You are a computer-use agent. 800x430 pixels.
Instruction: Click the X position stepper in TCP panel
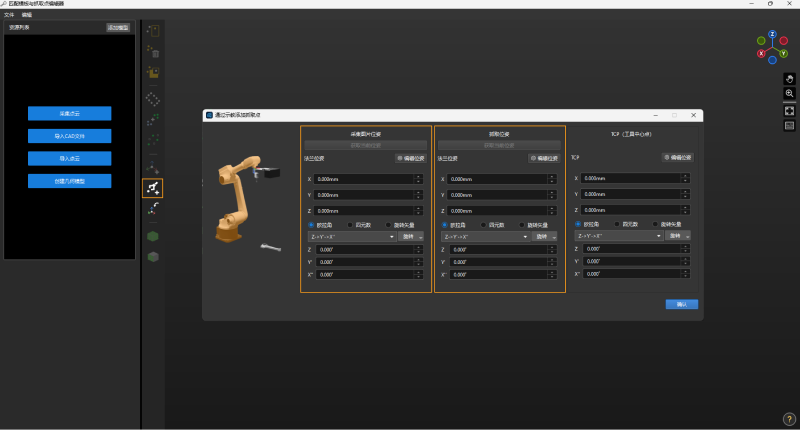coord(686,178)
